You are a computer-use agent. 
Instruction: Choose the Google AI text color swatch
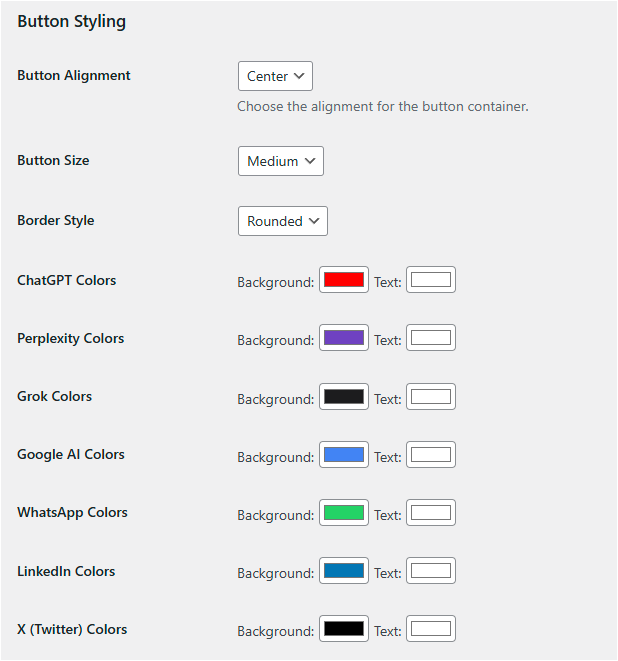pos(431,455)
